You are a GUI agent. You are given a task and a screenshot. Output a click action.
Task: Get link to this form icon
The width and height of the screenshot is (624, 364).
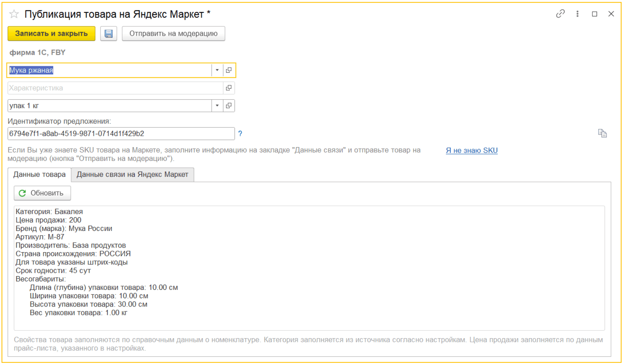point(560,14)
